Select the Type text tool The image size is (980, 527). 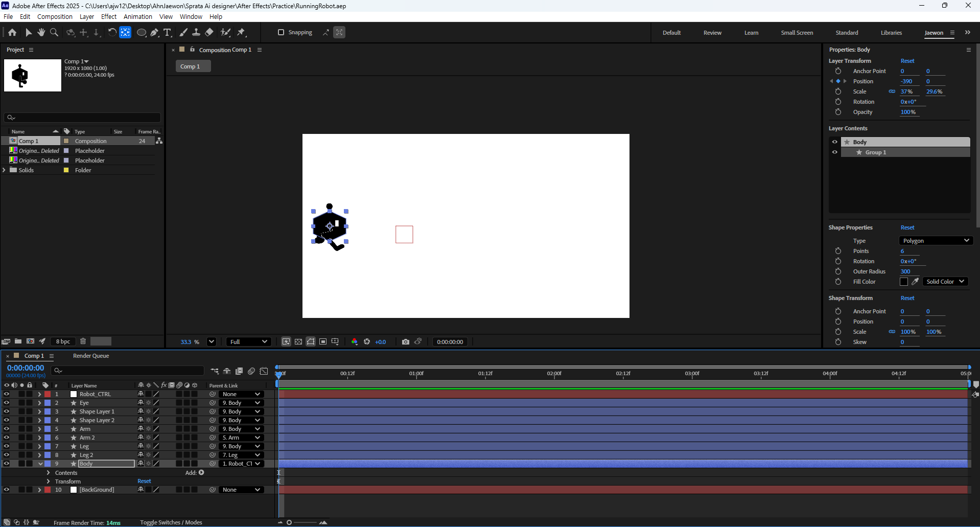click(167, 32)
